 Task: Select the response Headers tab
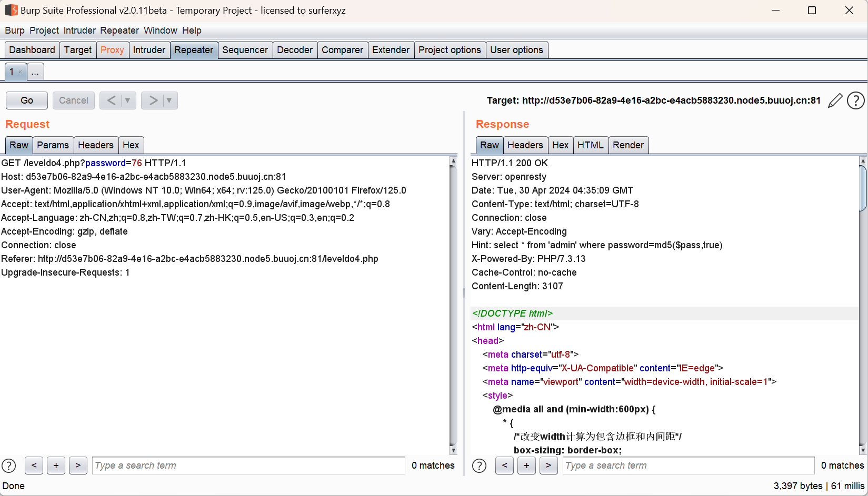pyautogui.click(x=525, y=145)
